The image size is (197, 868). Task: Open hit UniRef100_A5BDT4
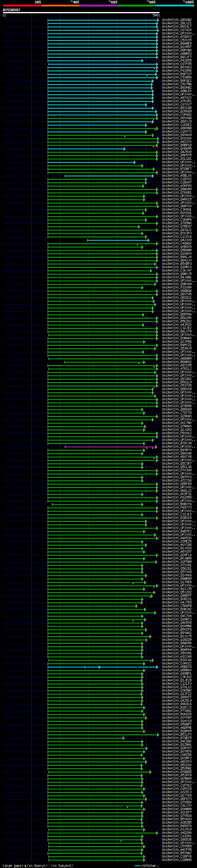coord(177,667)
